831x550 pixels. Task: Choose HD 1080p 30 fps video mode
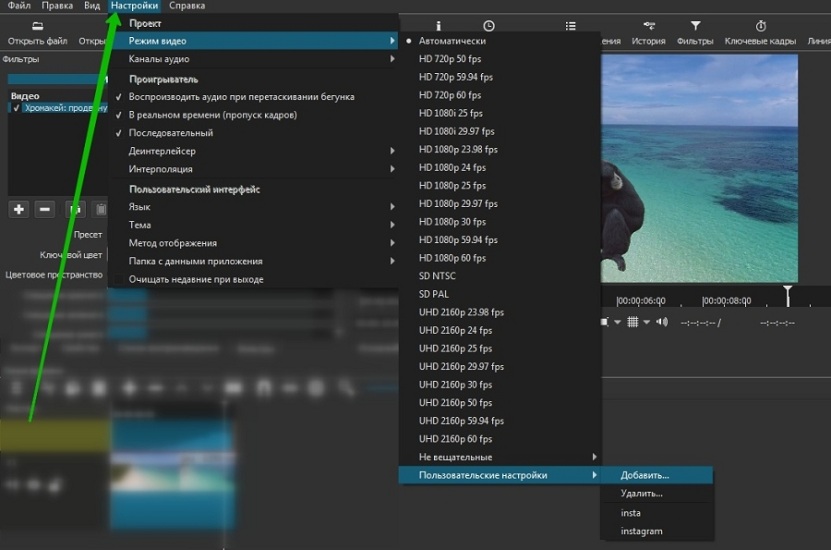click(x=455, y=222)
